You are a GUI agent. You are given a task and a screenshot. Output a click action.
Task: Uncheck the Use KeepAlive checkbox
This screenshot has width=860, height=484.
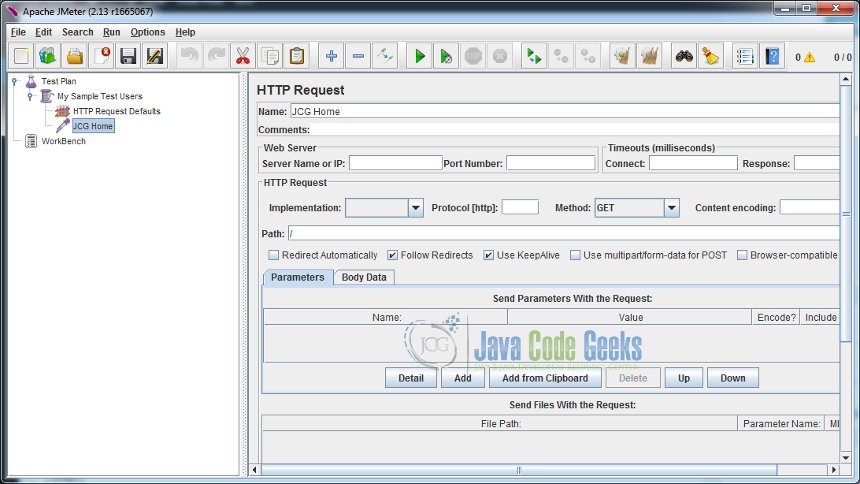click(488, 255)
